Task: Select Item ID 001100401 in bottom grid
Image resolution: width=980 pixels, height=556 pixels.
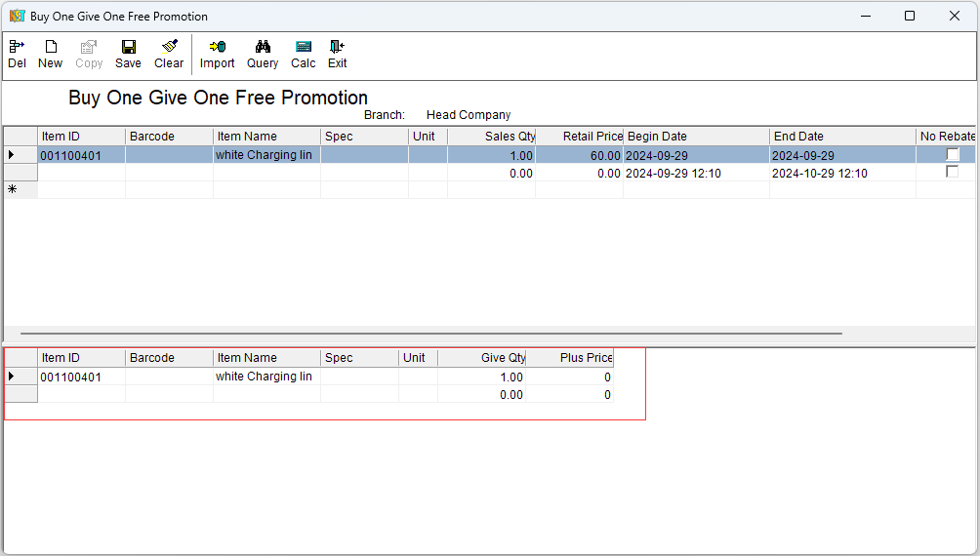Action: [71, 377]
